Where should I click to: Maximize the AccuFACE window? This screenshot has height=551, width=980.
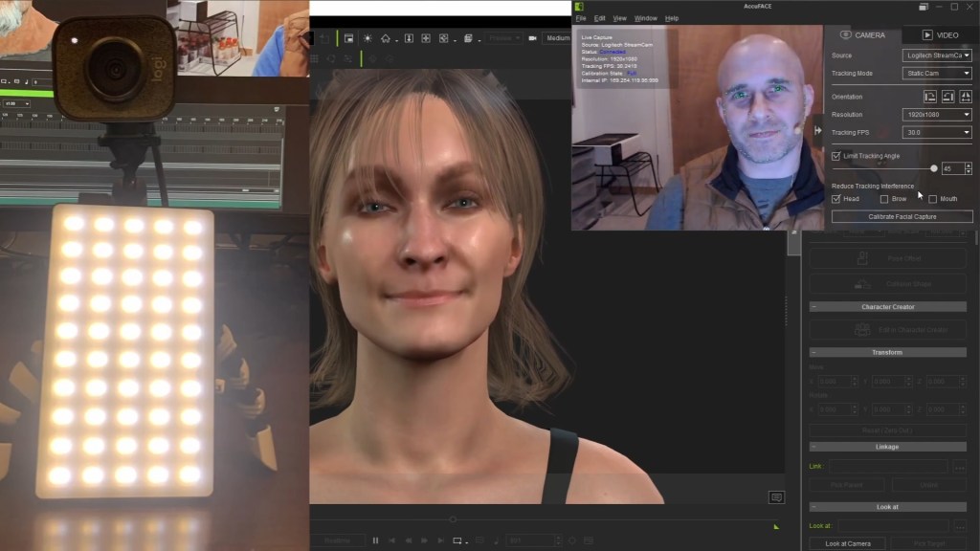[954, 7]
